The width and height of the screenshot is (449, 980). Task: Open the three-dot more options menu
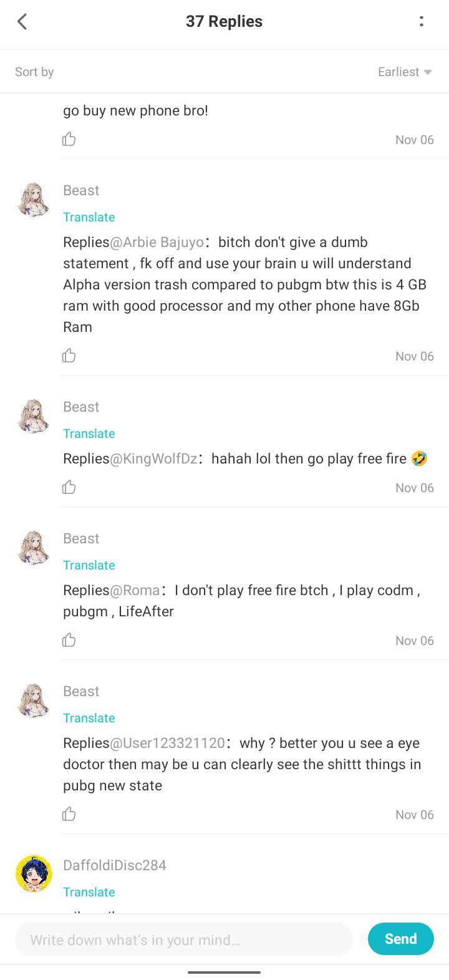pos(422,22)
